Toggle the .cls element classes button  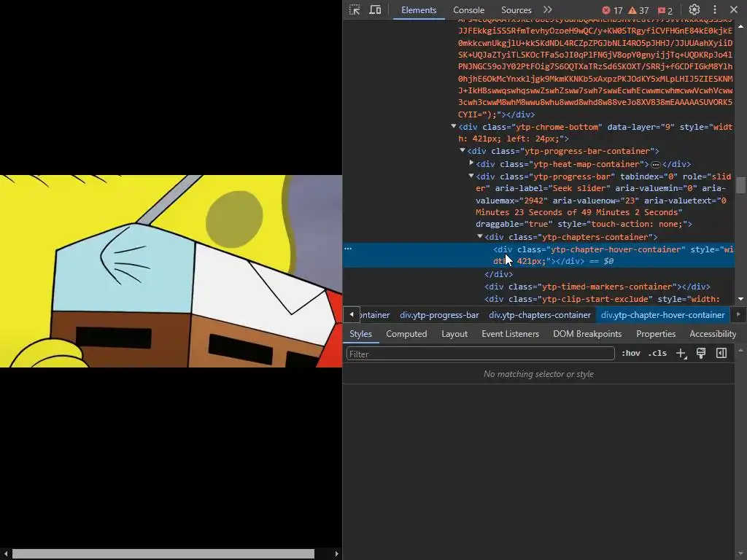point(657,354)
